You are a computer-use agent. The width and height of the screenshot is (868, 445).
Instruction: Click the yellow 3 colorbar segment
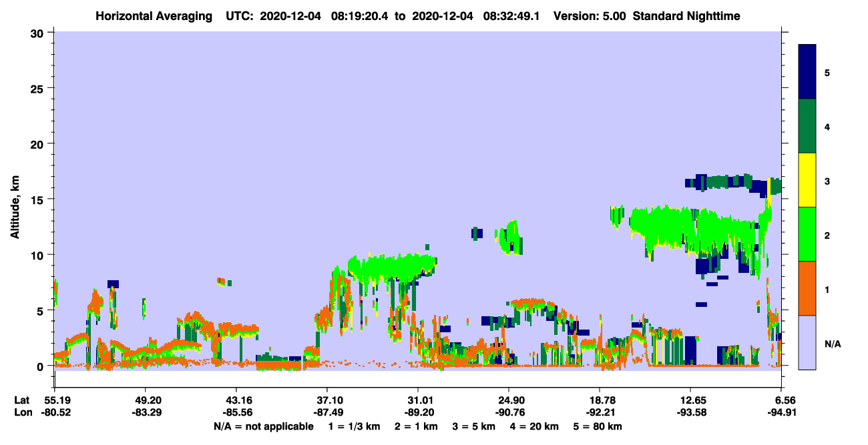[807, 180]
